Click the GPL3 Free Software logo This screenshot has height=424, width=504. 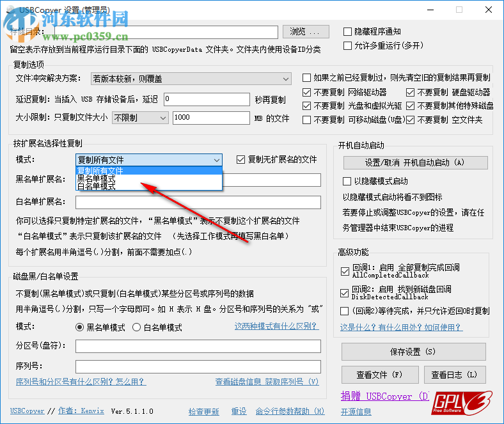pos(462,403)
